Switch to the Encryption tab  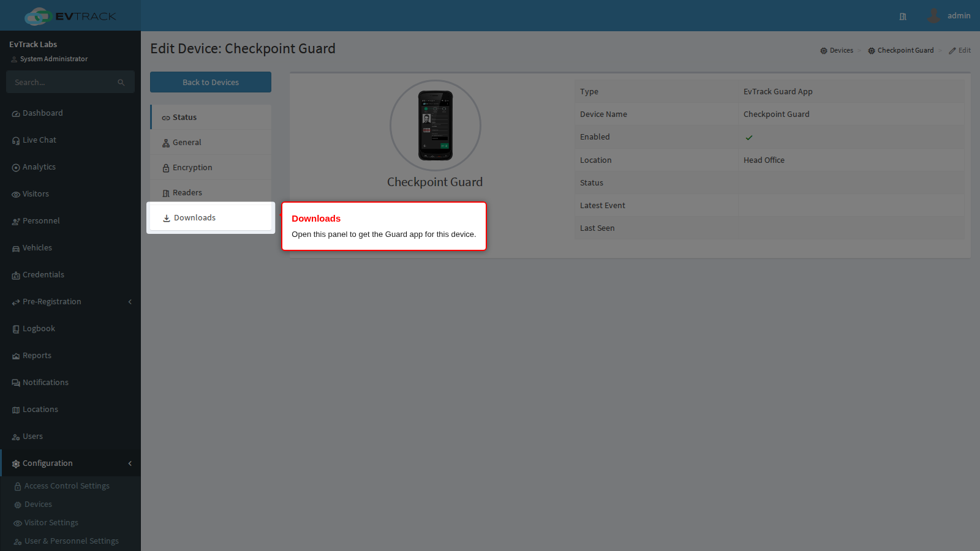click(211, 168)
